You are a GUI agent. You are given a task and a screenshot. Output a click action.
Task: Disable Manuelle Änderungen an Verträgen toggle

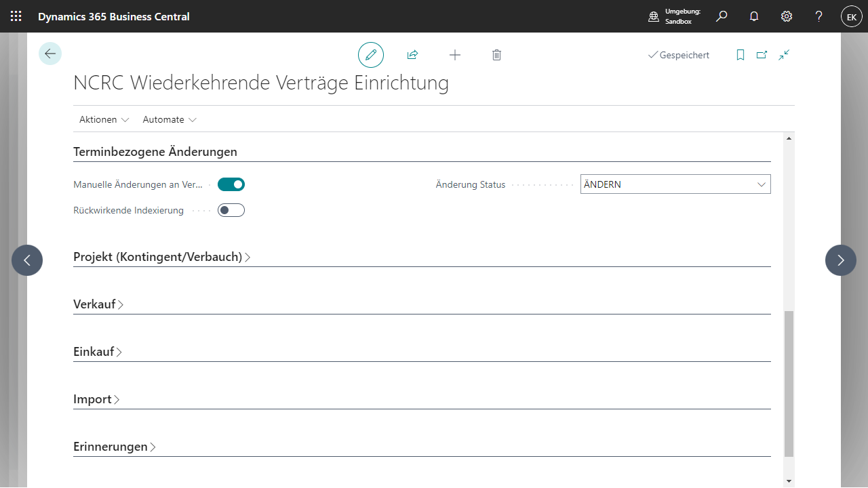click(x=231, y=184)
